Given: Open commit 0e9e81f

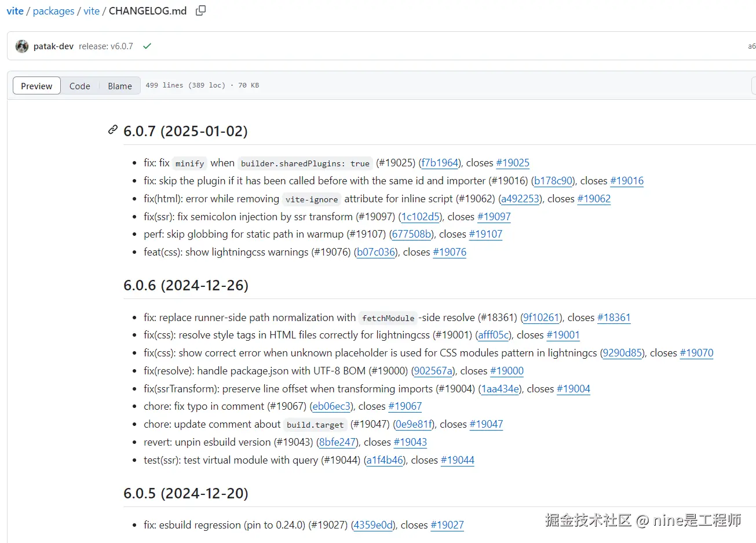Looking at the screenshot, I should (414, 424).
